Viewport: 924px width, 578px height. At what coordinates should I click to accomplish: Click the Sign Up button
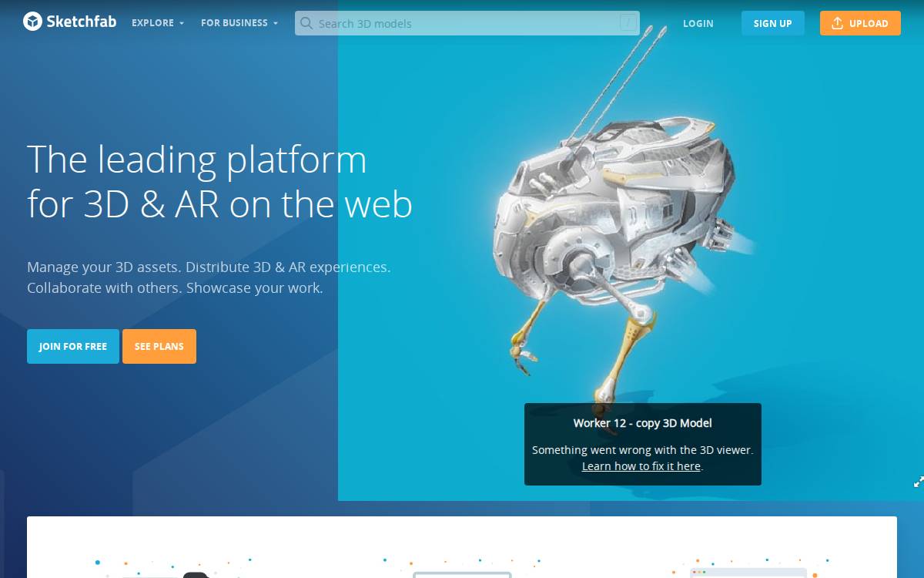coord(773,23)
